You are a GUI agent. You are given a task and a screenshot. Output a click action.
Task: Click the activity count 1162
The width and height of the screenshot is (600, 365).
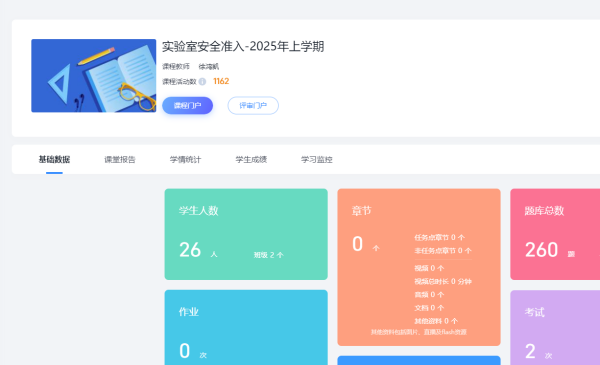[221, 81]
